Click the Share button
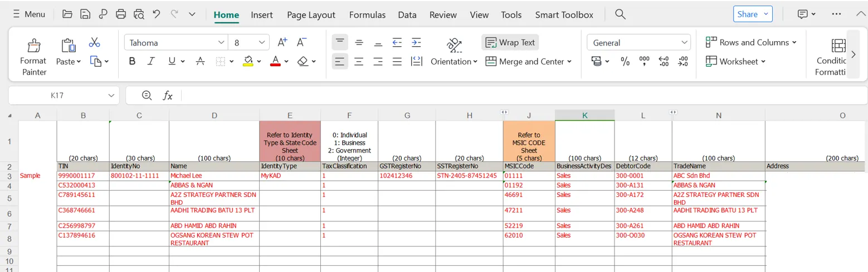 pyautogui.click(x=753, y=14)
